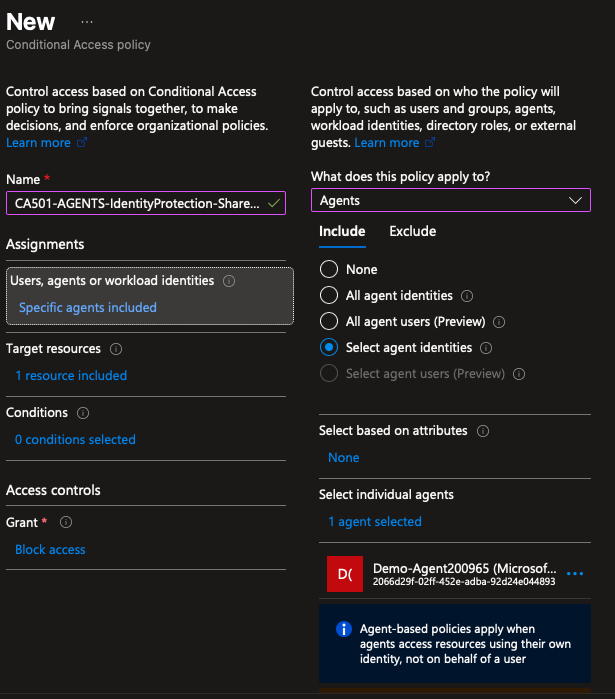The height and width of the screenshot is (699, 615).
Task: Show info for All agent identities
Action: tap(467, 296)
